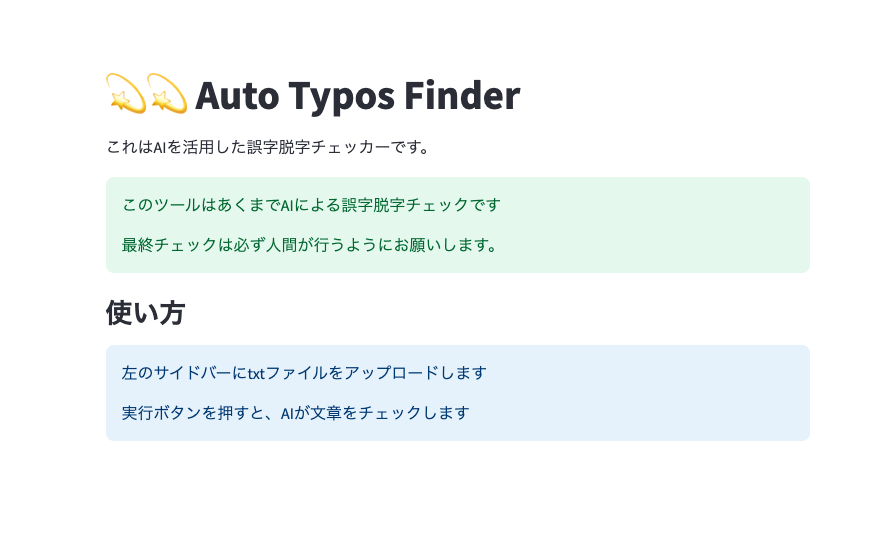893x540 pixels.
Task: Click empty right area of green notice box
Action: (x=680, y=225)
